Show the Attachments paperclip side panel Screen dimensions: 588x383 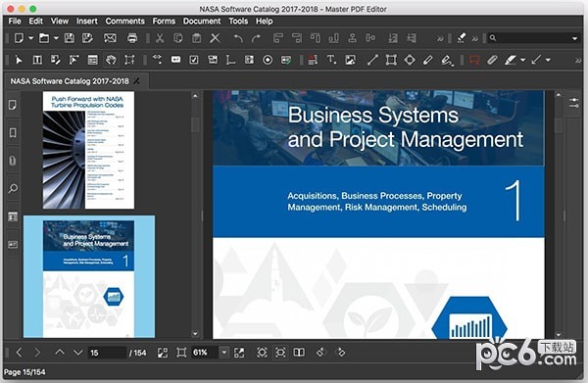point(13,161)
